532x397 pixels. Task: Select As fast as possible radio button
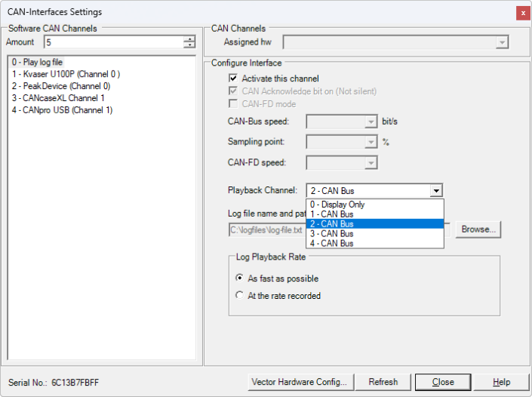pyautogui.click(x=240, y=279)
